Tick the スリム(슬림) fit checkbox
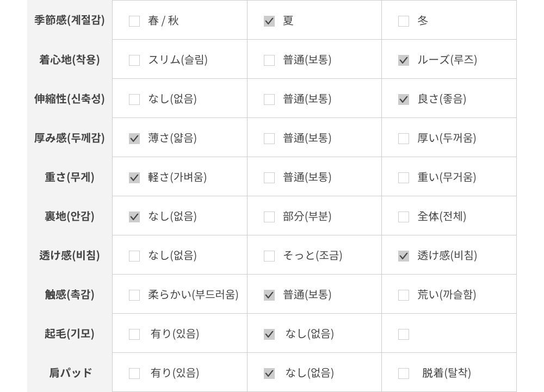The image size is (544, 392). pos(134,60)
